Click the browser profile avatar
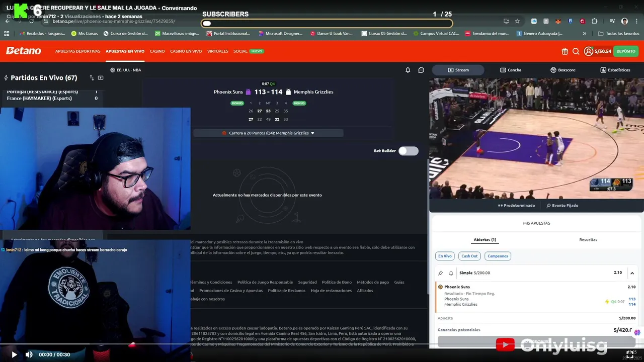 pos(624,21)
